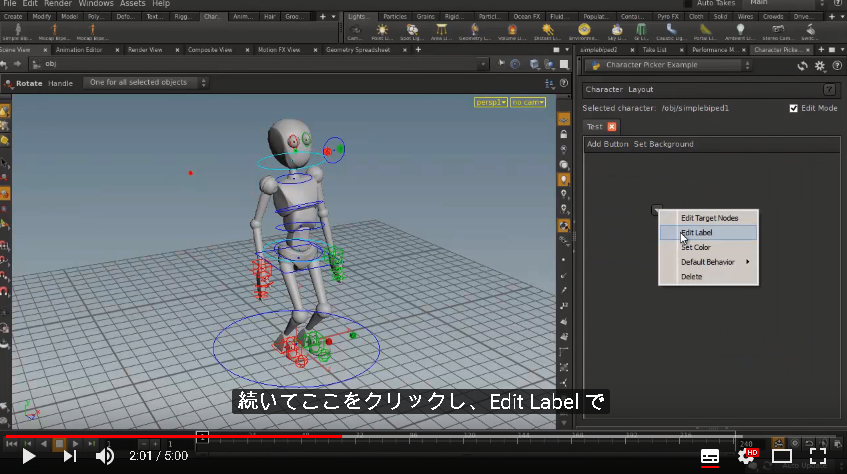Click Set Background in the picker
847x474 pixels.
click(663, 144)
